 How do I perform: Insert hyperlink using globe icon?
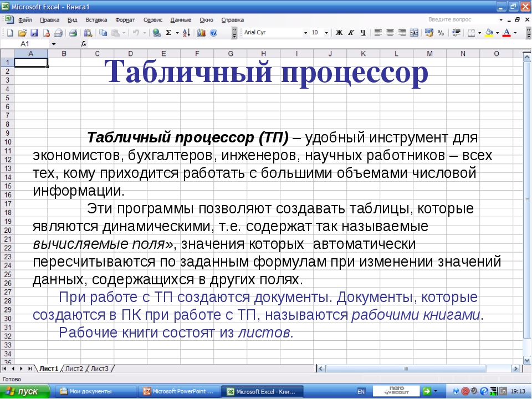coord(157,33)
